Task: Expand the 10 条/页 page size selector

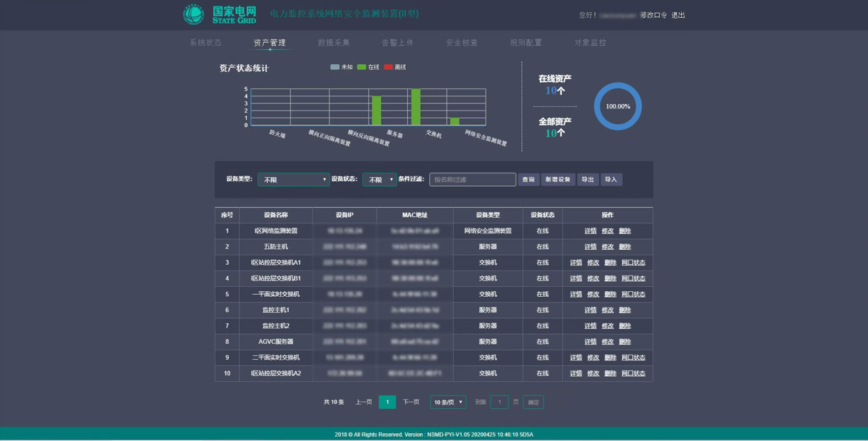Action: pos(448,402)
